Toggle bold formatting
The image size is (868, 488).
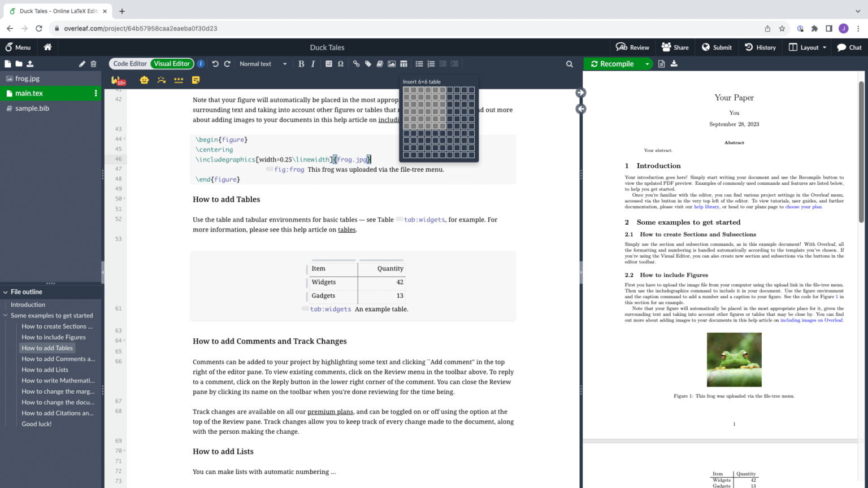click(x=301, y=64)
